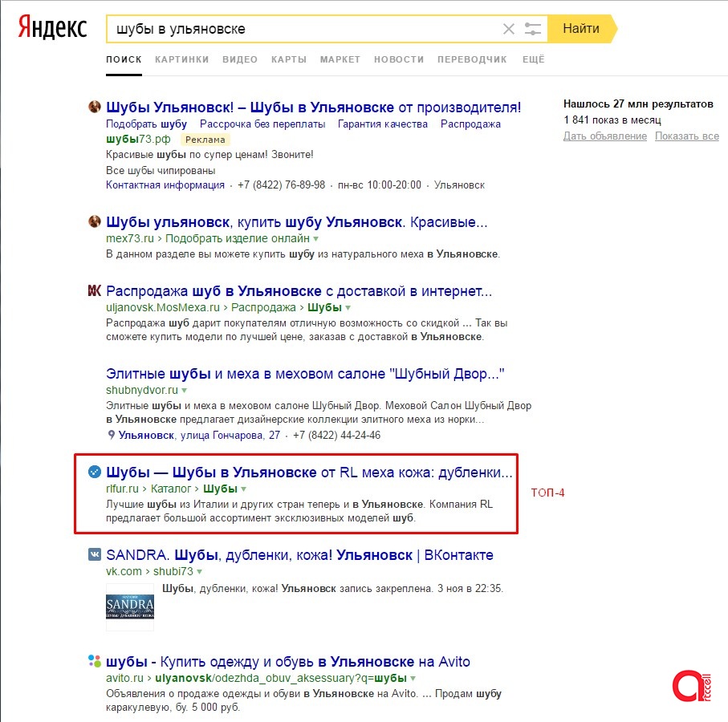Switch to the Поиск tab

pyautogui.click(x=124, y=59)
